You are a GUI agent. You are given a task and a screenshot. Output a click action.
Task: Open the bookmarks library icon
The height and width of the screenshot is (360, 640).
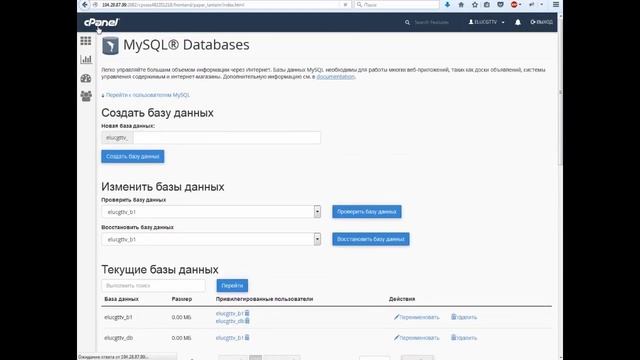click(487, 4)
